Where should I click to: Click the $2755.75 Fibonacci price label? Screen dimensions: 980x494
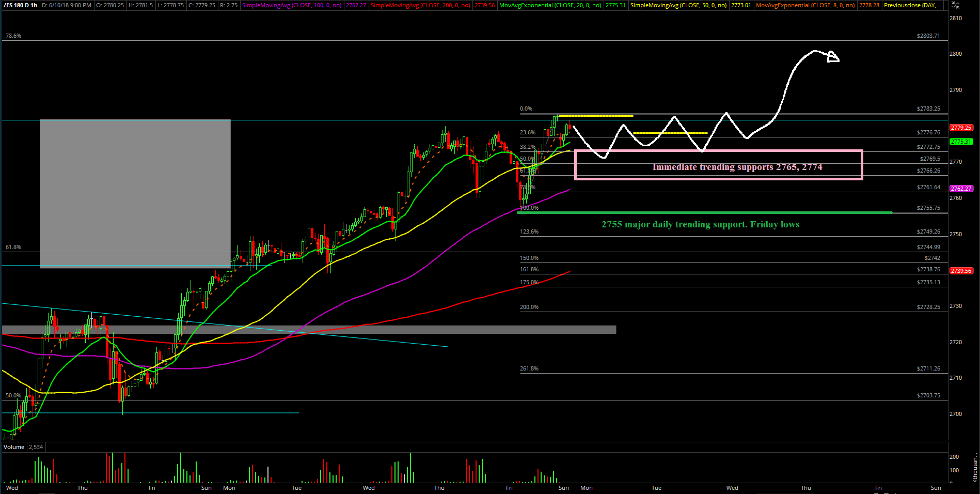point(928,208)
